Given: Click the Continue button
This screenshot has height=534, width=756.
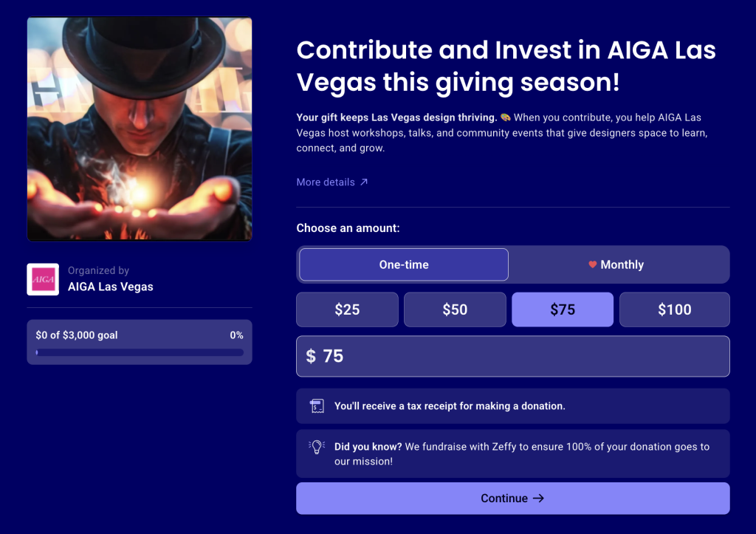Looking at the screenshot, I should pos(513,499).
